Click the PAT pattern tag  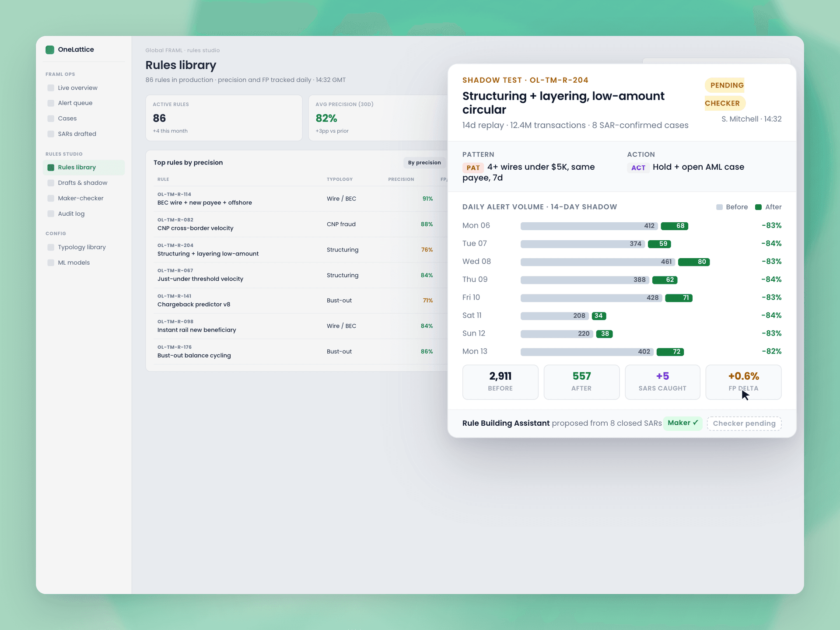coord(473,168)
